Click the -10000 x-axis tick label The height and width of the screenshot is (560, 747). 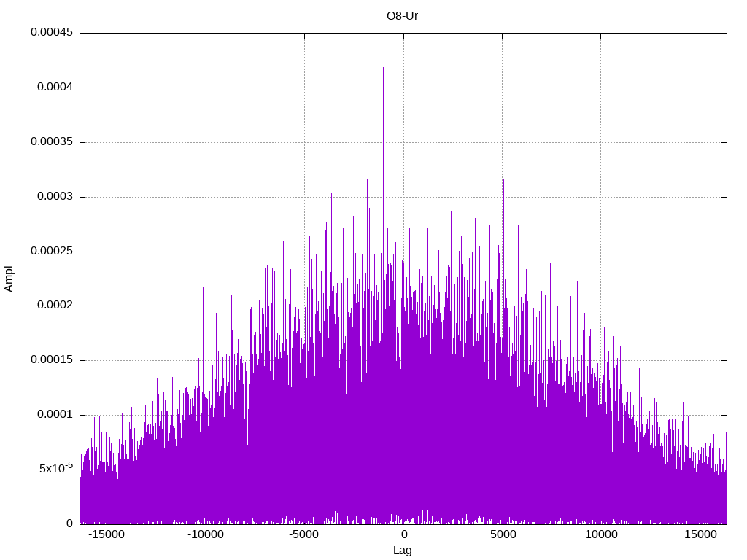pyautogui.click(x=205, y=534)
